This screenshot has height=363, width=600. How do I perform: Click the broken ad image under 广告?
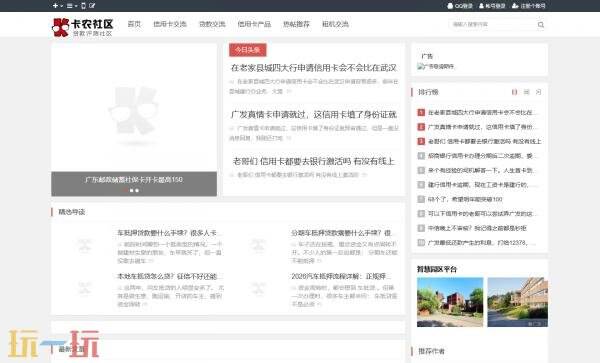click(436, 66)
